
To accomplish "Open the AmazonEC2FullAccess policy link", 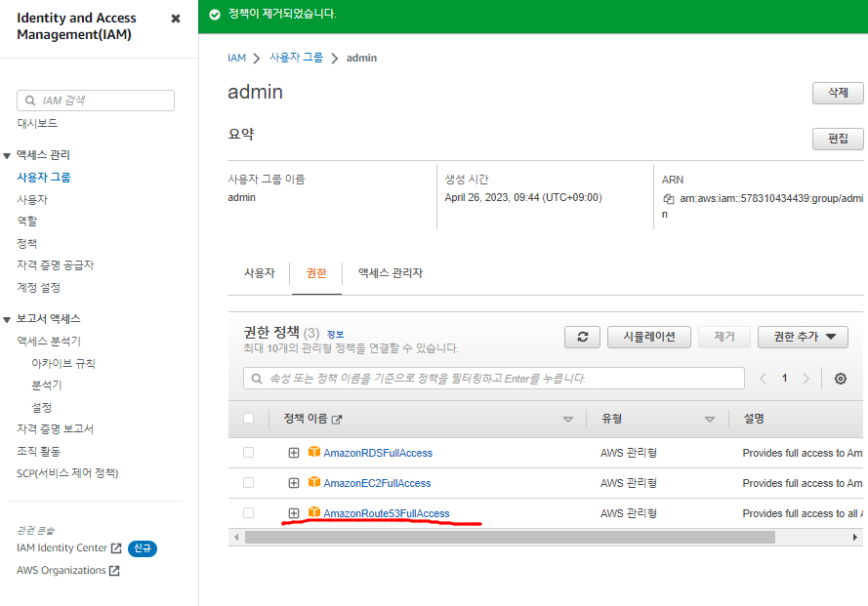I will (377, 483).
